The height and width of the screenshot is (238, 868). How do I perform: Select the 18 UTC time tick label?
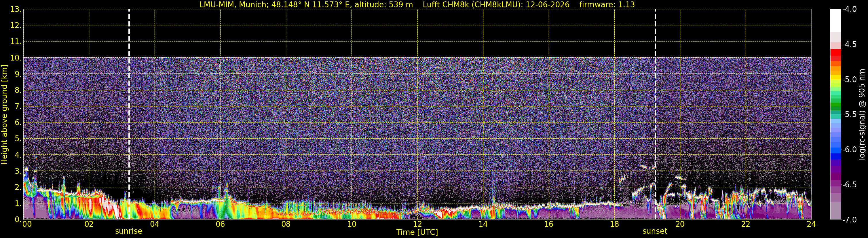pos(614,224)
